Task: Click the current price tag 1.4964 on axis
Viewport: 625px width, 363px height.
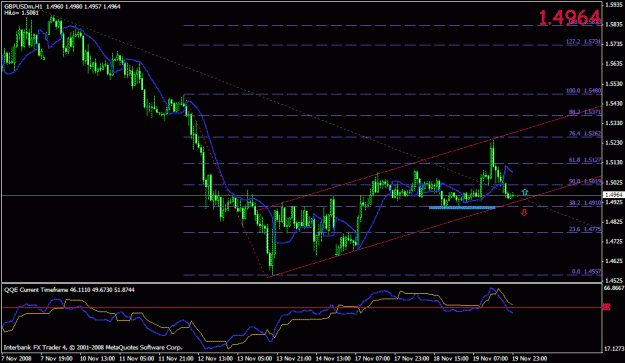Action: [x=614, y=195]
